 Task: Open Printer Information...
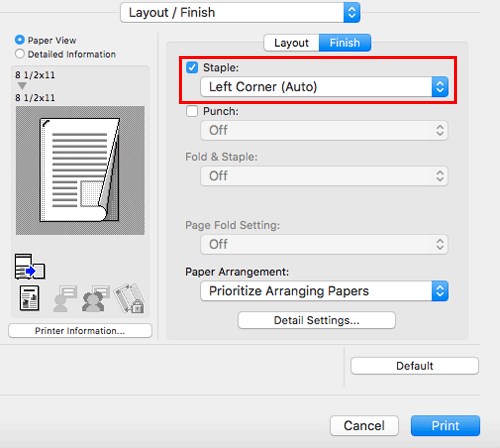point(80,331)
